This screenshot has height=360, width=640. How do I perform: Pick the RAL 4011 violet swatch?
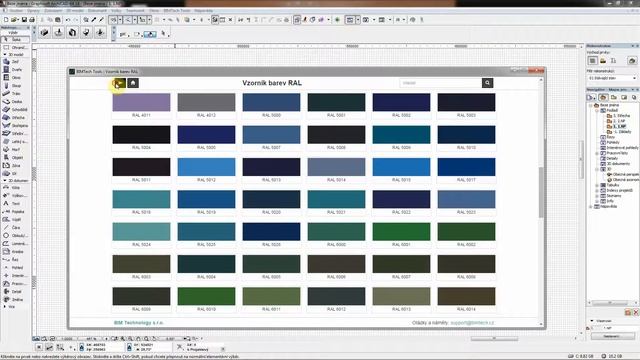point(141,102)
